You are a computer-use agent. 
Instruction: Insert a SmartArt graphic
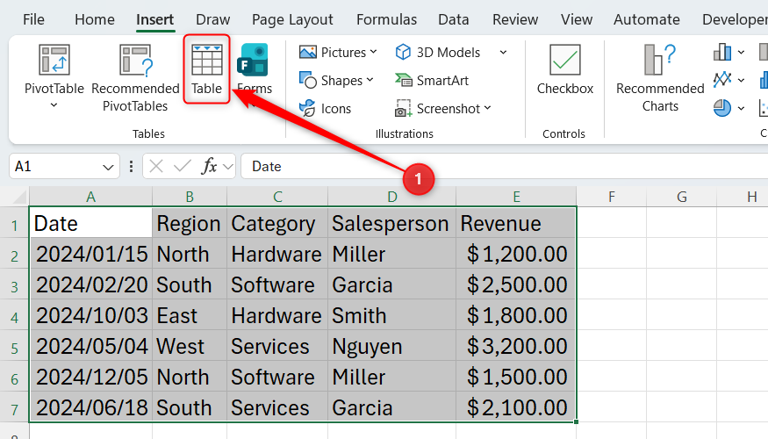(x=432, y=80)
